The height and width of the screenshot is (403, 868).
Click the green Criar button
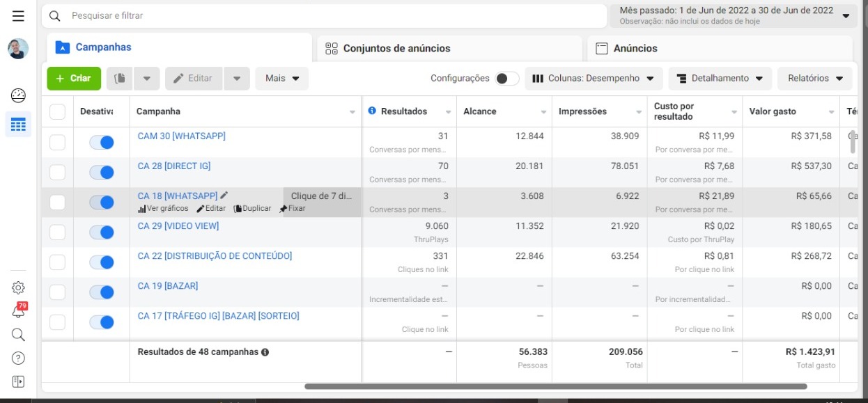tap(74, 79)
